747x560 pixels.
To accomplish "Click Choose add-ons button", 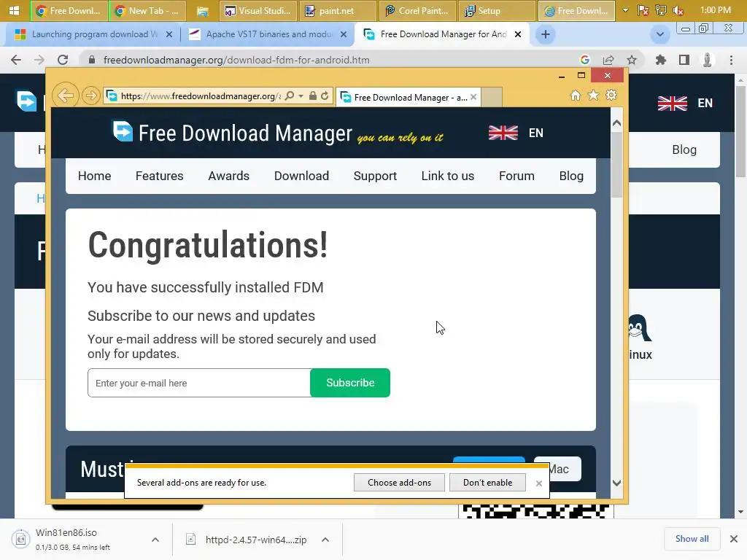I will 399,483.
